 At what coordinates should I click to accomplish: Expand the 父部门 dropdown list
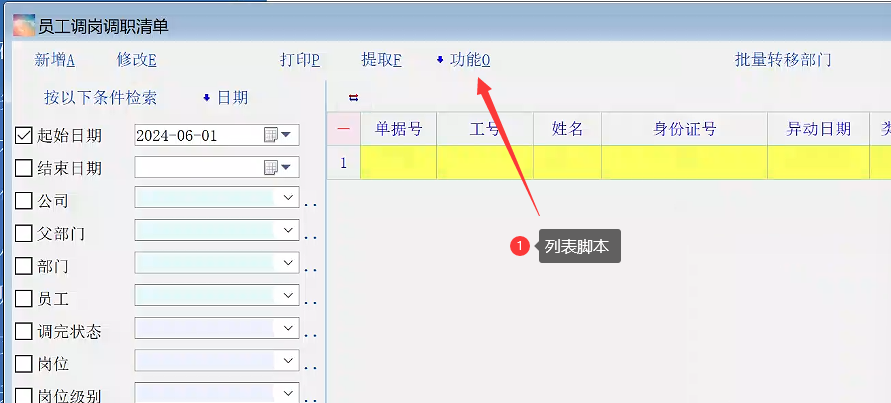[289, 231]
